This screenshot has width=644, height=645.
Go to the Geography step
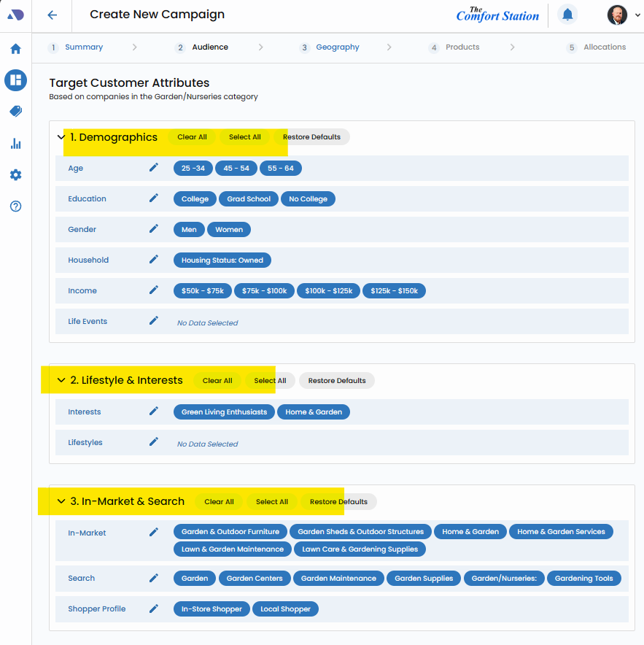(337, 47)
